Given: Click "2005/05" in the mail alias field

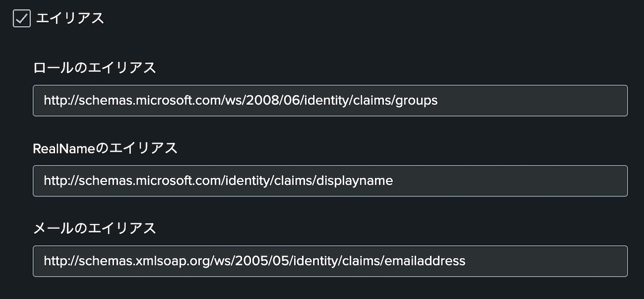Looking at the screenshot, I should [x=267, y=261].
